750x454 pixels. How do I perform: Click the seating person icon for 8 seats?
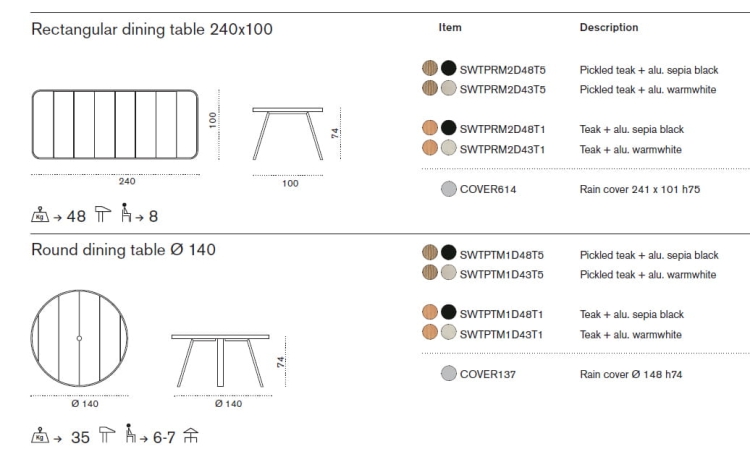(x=126, y=212)
